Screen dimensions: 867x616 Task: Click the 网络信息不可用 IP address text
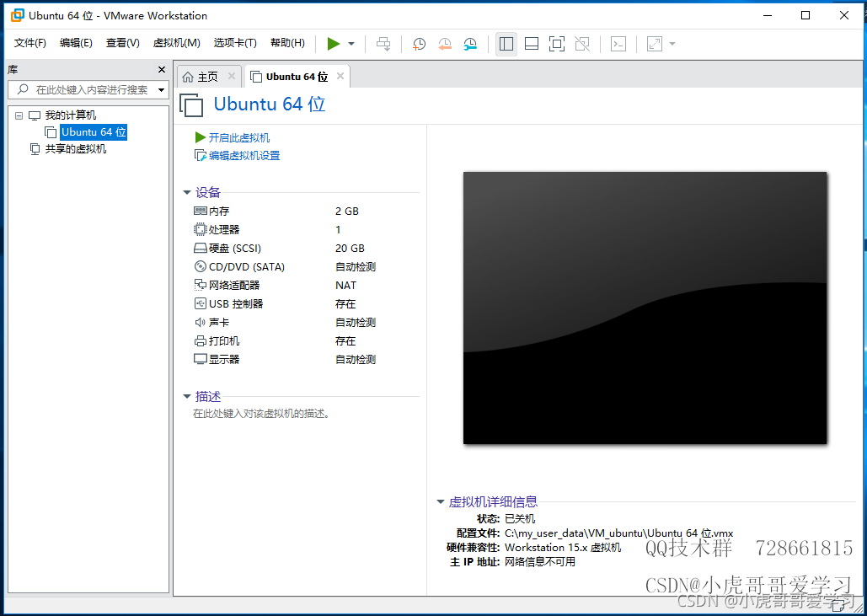pyautogui.click(x=539, y=562)
